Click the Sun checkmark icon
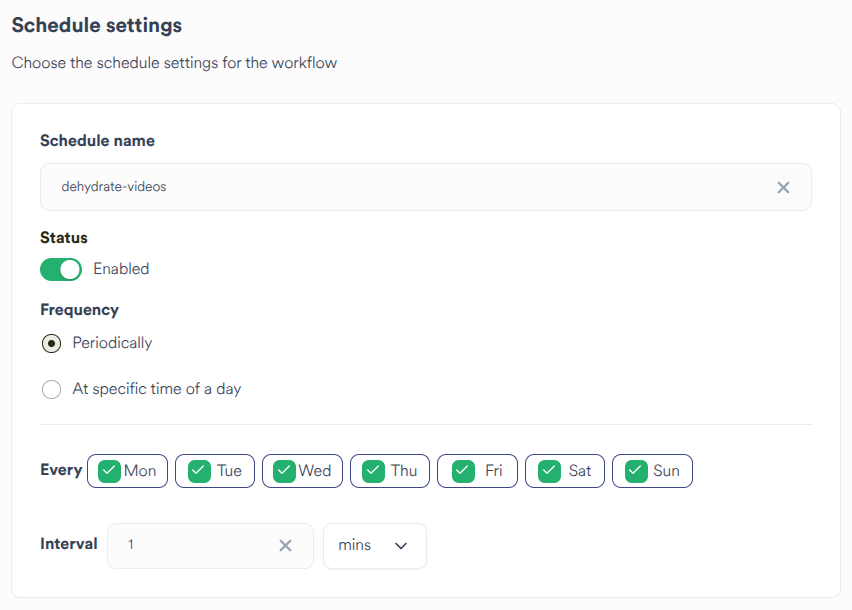The width and height of the screenshot is (852, 610). [635, 470]
